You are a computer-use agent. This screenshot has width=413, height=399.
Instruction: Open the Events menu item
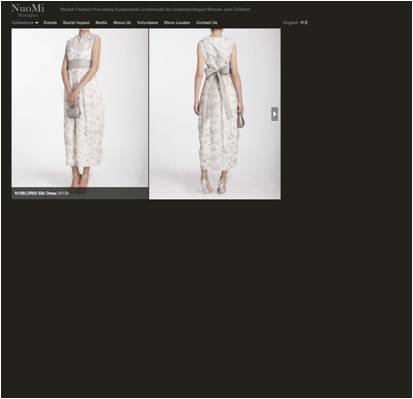pos(50,23)
